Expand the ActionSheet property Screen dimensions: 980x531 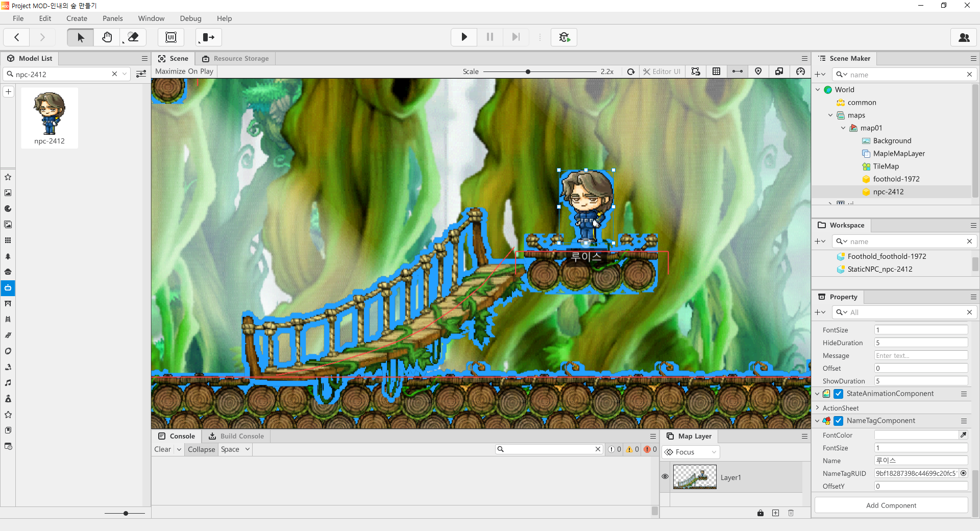(818, 407)
